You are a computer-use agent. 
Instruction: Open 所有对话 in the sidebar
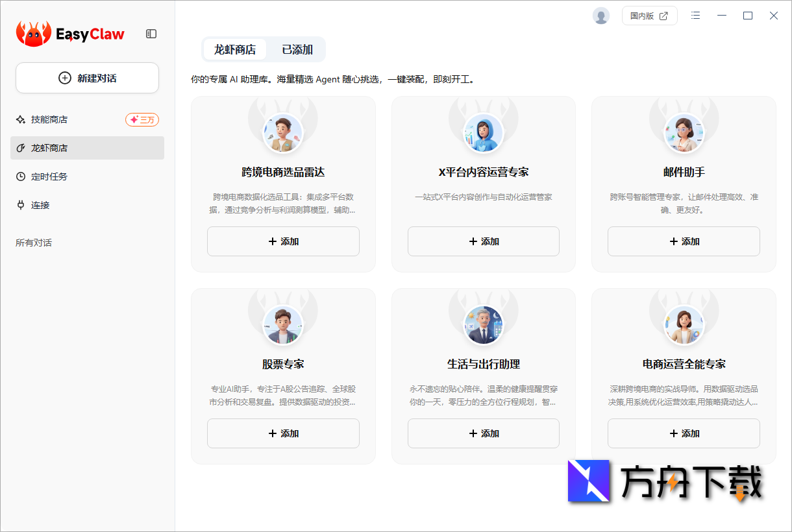coord(33,242)
